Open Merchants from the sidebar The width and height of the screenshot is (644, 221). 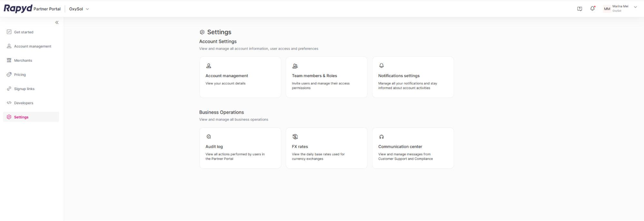[23, 60]
